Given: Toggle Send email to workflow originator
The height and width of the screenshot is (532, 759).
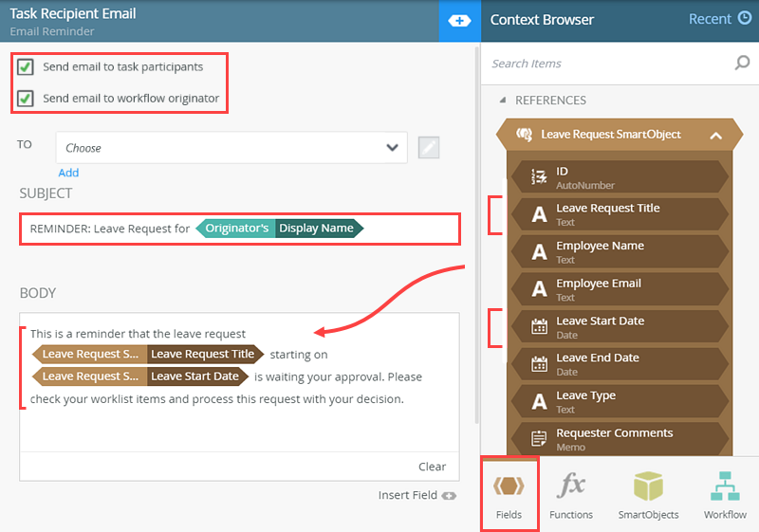Looking at the screenshot, I should point(26,99).
